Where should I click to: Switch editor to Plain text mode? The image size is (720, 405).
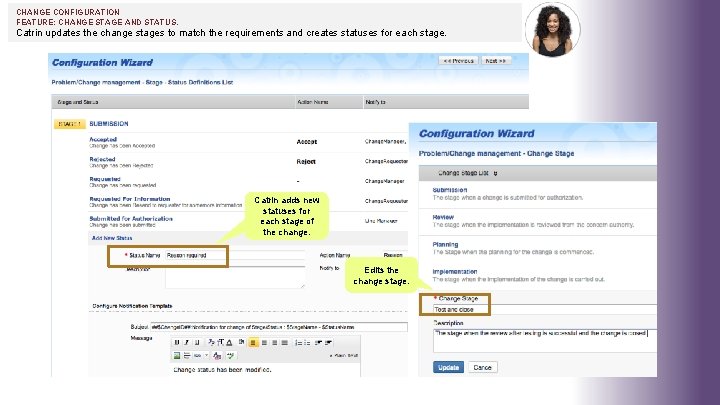[x=344, y=355]
